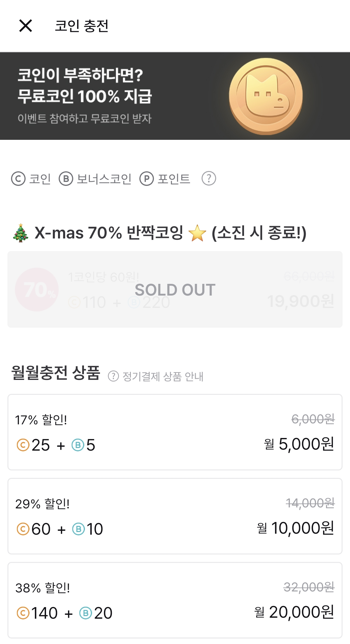350x644 pixels.
Task: Select the 17% discount 5,000원 monthly plan
Action: click(x=175, y=432)
